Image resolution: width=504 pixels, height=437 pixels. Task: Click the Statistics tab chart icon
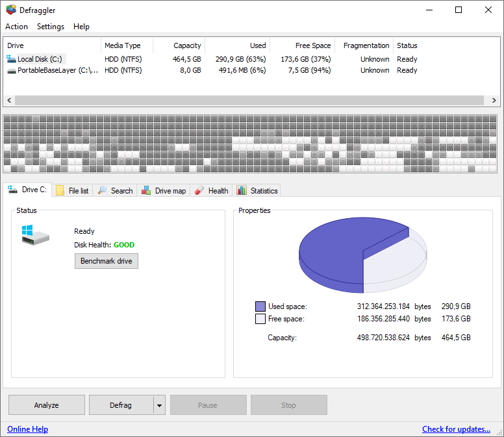point(242,190)
